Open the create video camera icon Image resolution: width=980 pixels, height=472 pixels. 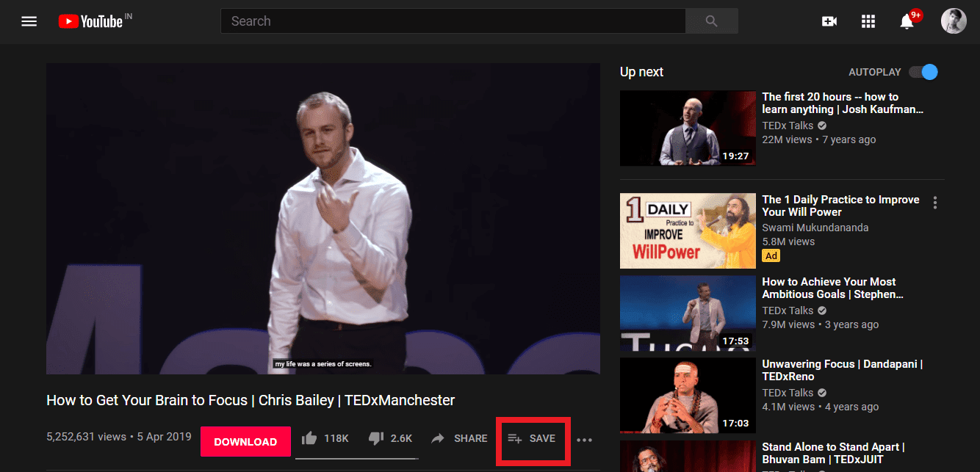click(829, 21)
